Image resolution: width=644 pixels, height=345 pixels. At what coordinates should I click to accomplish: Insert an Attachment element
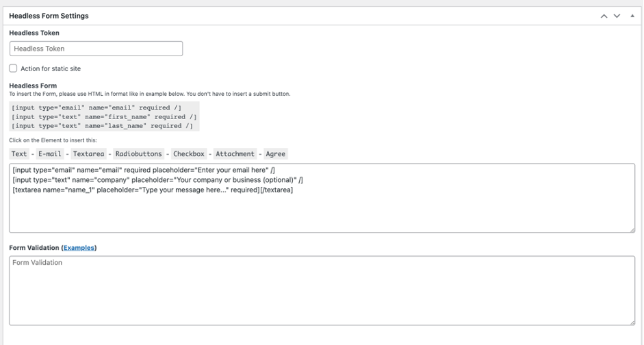(235, 153)
